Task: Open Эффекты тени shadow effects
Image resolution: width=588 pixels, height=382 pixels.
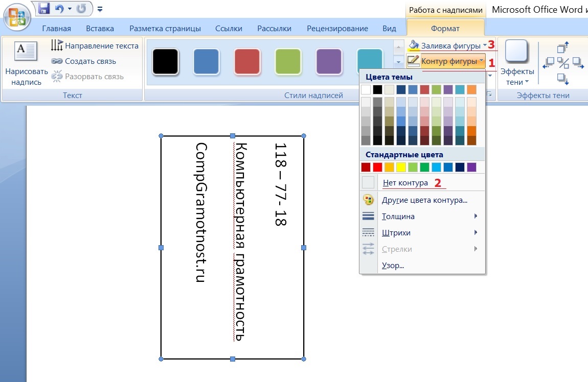Action: tap(517, 62)
